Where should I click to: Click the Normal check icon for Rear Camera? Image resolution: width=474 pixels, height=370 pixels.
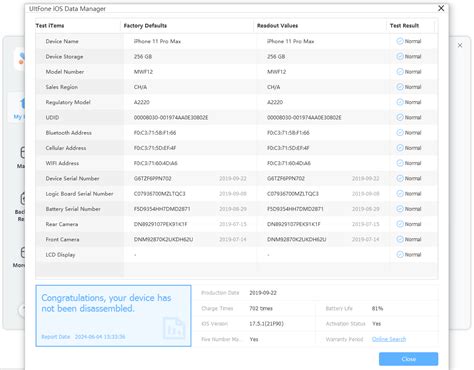[400, 224]
